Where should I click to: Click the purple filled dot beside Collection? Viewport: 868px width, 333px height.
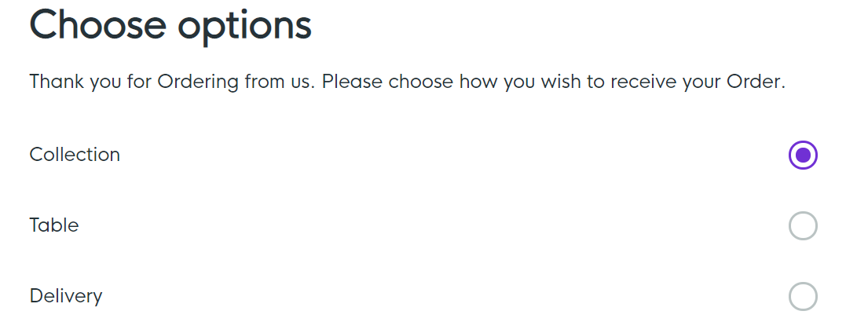pos(803,156)
